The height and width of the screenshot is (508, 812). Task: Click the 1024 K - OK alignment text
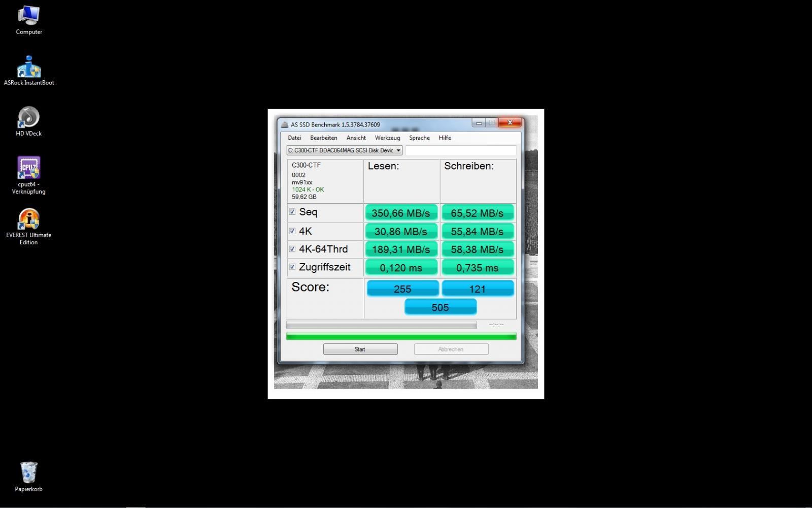pos(308,189)
